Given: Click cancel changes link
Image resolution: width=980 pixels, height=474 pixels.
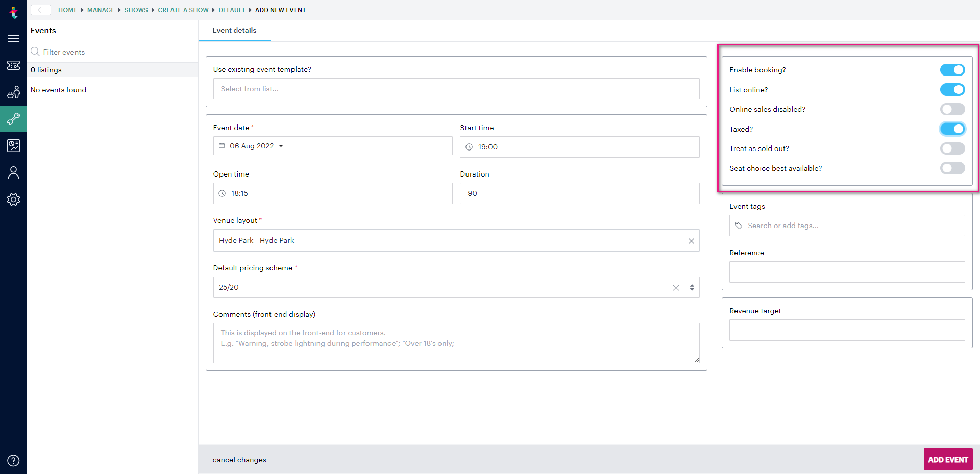Looking at the screenshot, I should (x=239, y=460).
